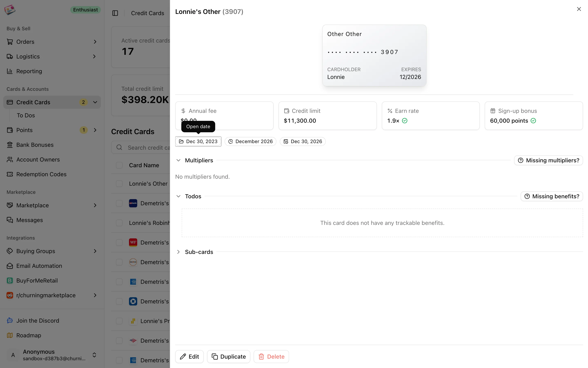The width and height of the screenshot is (588, 368).
Task: Check the Lonnie's Other row checkbox
Action: pyautogui.click(x=119, y=184)
